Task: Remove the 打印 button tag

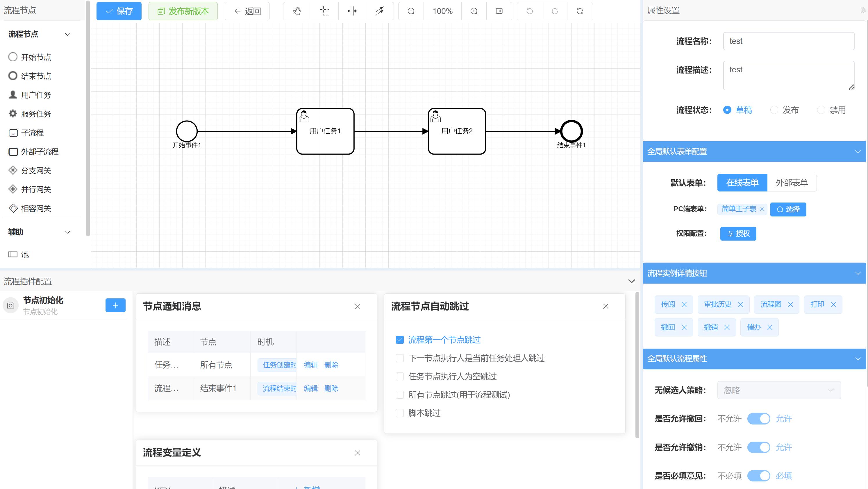Action: coord(833,304)
